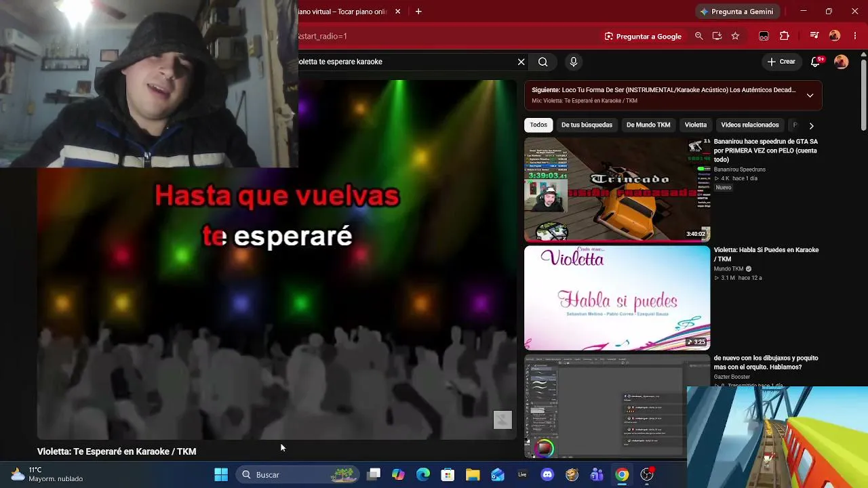The image size is (868, 488).
Task: Open Bananirou hace speedrun video title
Action: coord(766,150)
